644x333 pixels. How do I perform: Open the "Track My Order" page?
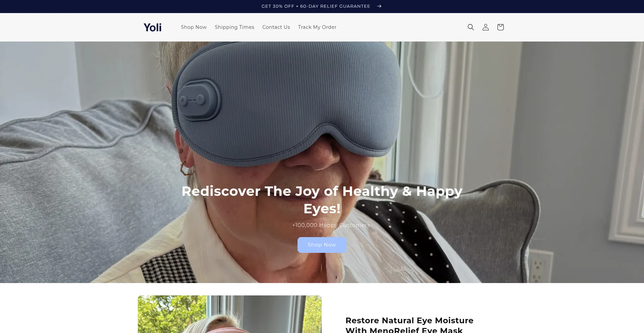pyautogui.click(x=317, y=27)
